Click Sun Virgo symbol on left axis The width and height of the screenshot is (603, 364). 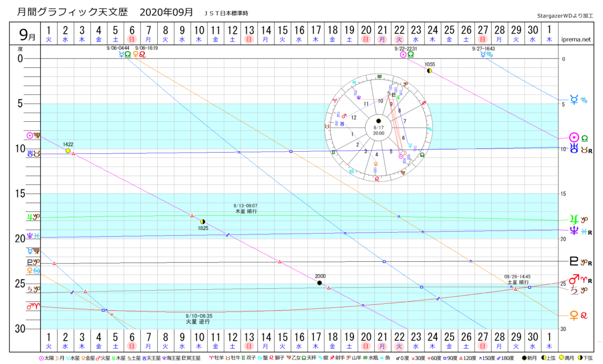(x=33, y=135)
